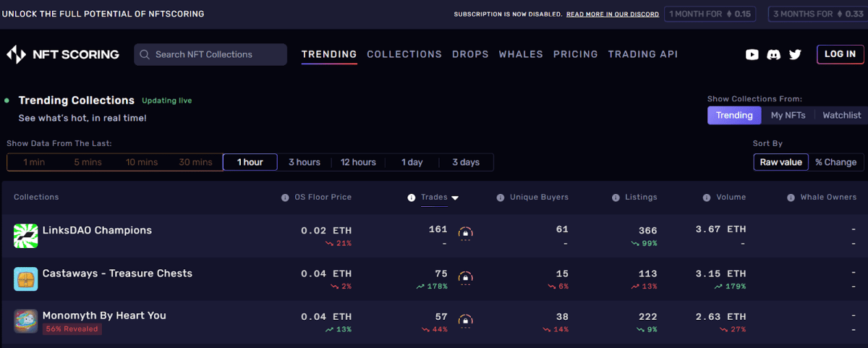Image resolution: width=868 pixels, height=348 pixels.
Task: Select the 1 hour time range
Action: point(250,162)
